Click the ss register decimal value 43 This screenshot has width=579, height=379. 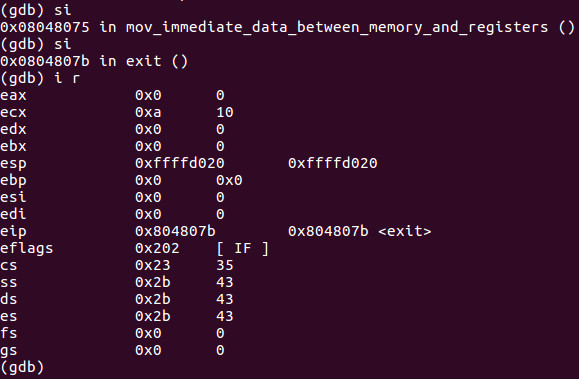(x=225, y=282)
